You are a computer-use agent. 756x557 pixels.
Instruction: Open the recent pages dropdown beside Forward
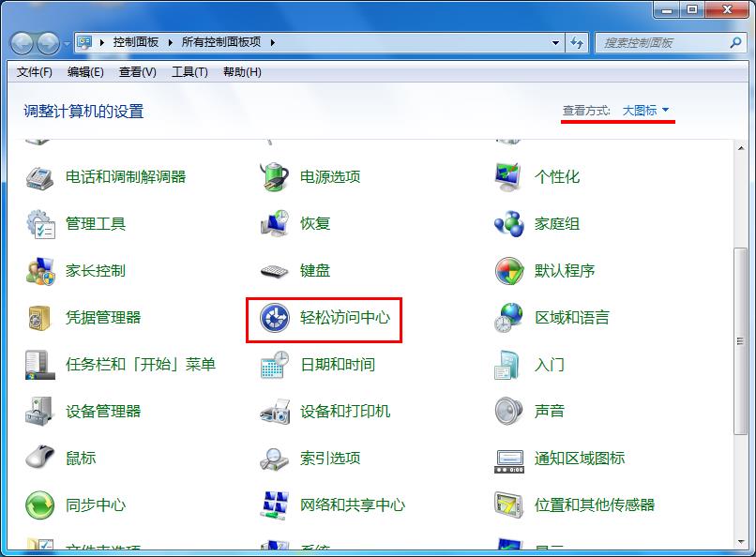66,43
